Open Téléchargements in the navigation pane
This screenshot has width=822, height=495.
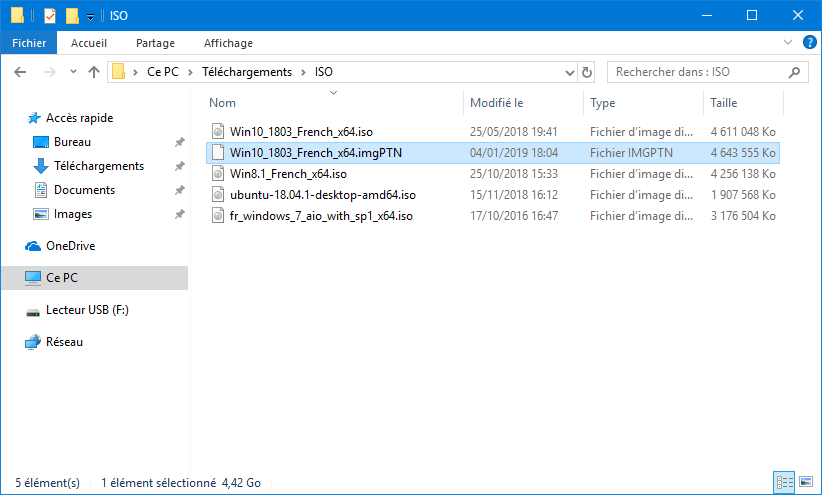(99, 166)
